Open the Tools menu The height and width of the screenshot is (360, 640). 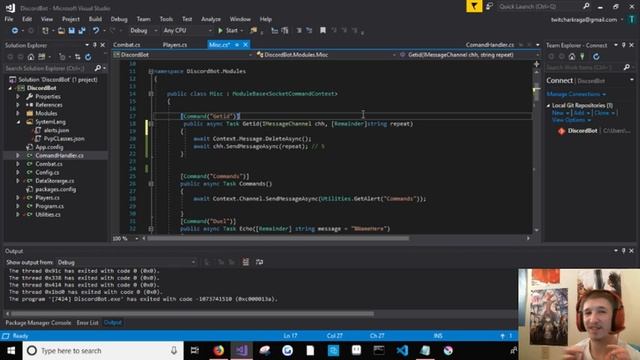(x=166, y=19)
